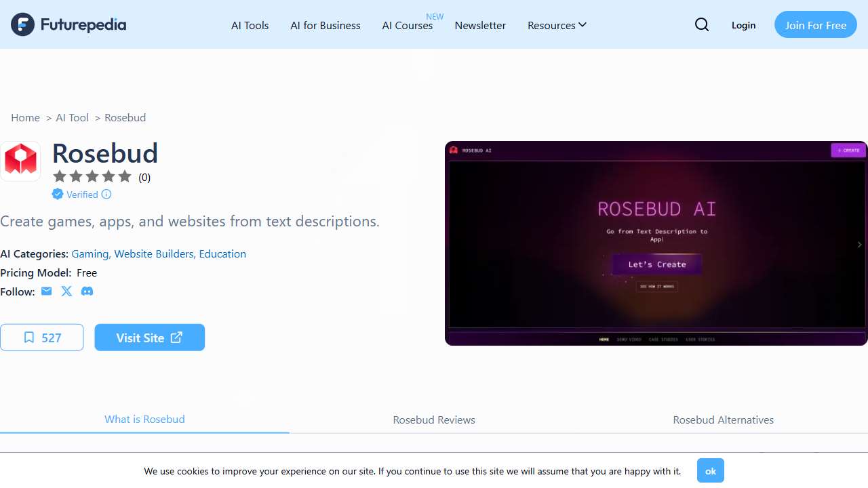Image resolution: width=868 pixels, height=488 pixels.
Task: Open the search magnifier icon
Action: [702, 25]
